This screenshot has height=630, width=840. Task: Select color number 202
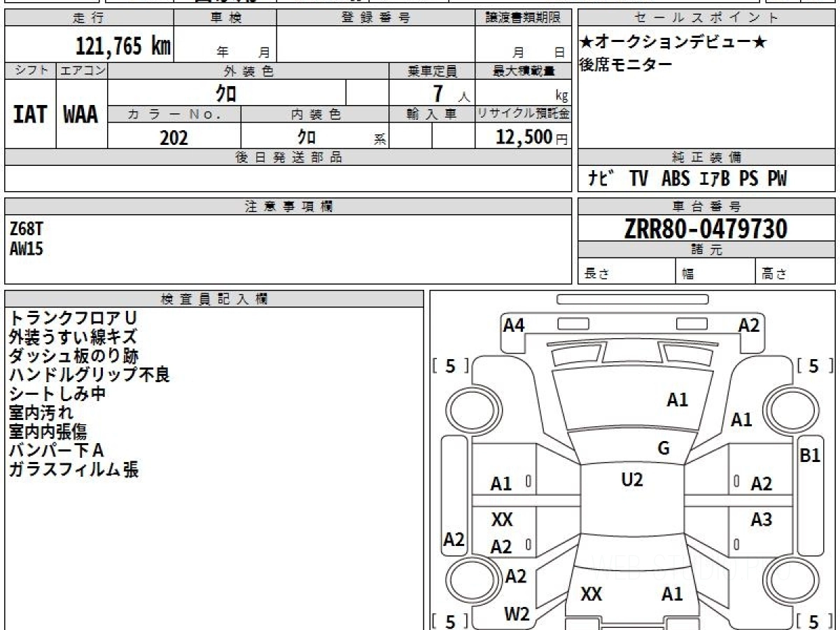[174, 137]
